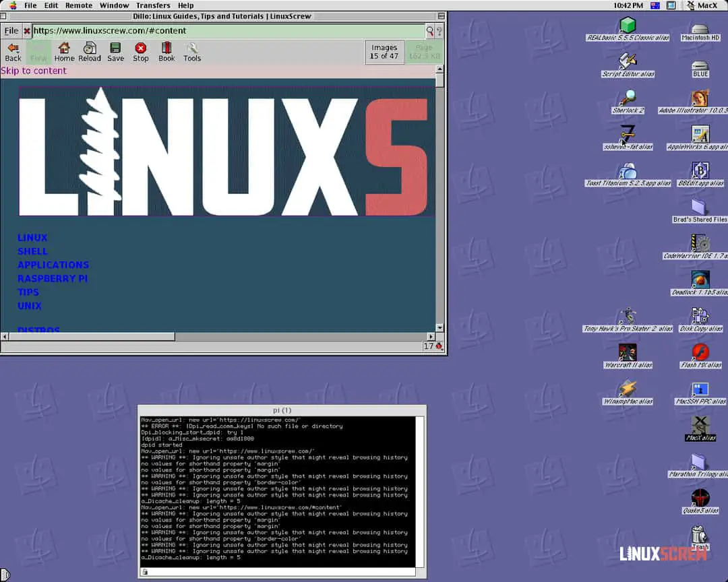Click the pi (1) terminal title bar

[x=282, y=410]
